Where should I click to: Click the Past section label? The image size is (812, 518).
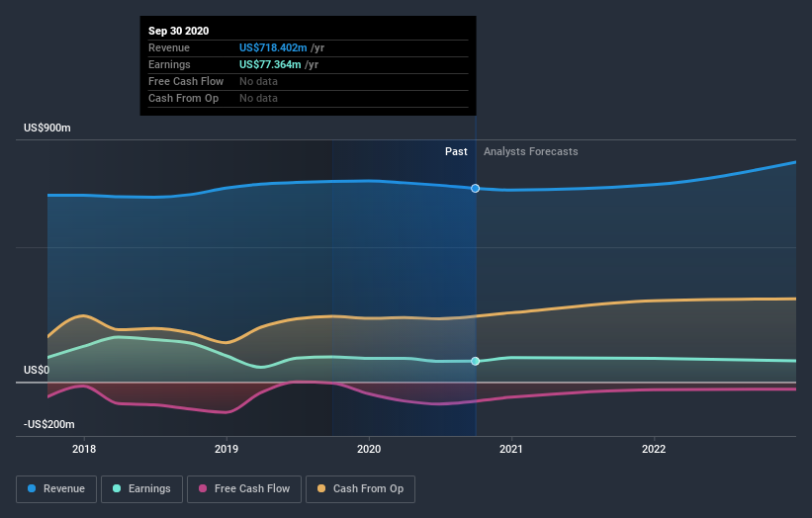(456, 151)
